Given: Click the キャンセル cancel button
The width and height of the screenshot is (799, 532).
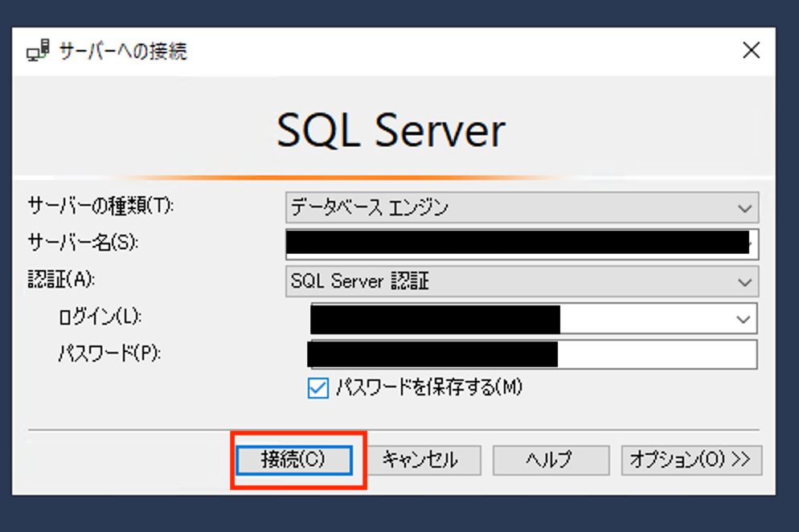Looking at the screenshot, I should tap(424, 460).
